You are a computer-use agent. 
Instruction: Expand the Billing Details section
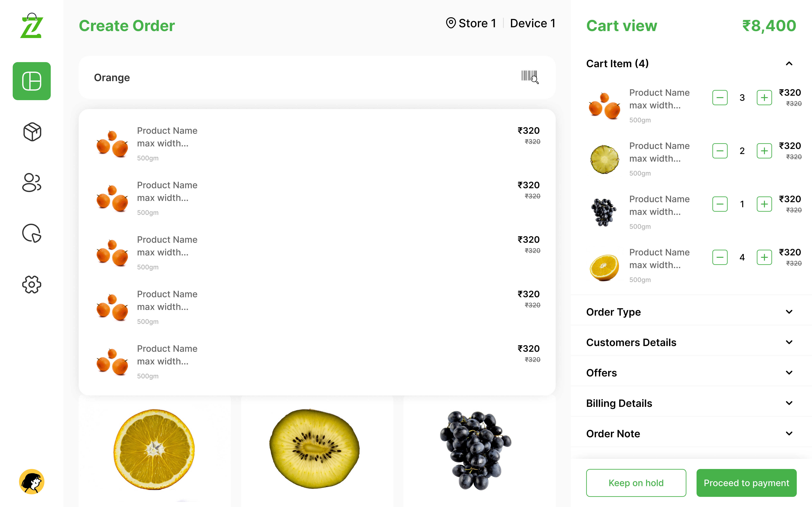[789, 403]
